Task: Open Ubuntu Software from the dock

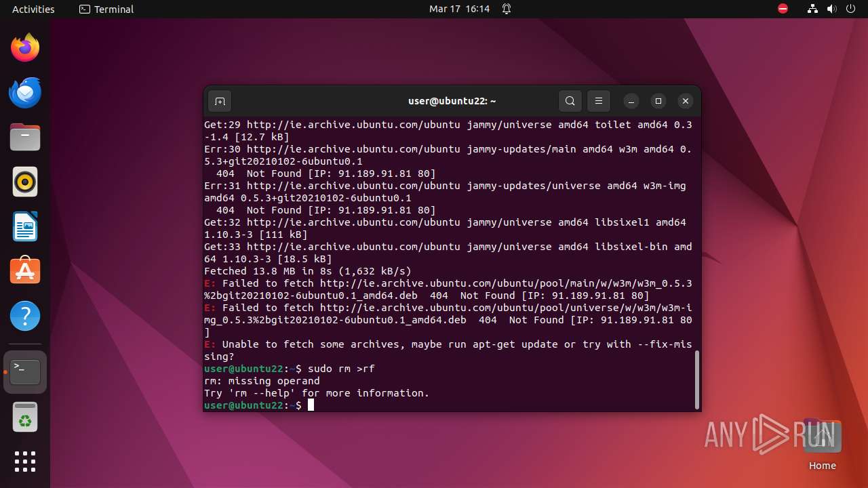Action: [x=25, y=272]
